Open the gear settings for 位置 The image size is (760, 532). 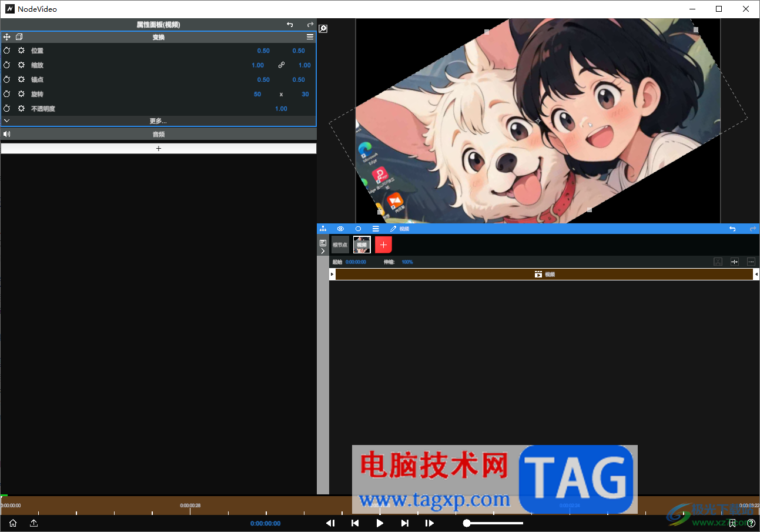coord(21,51)
